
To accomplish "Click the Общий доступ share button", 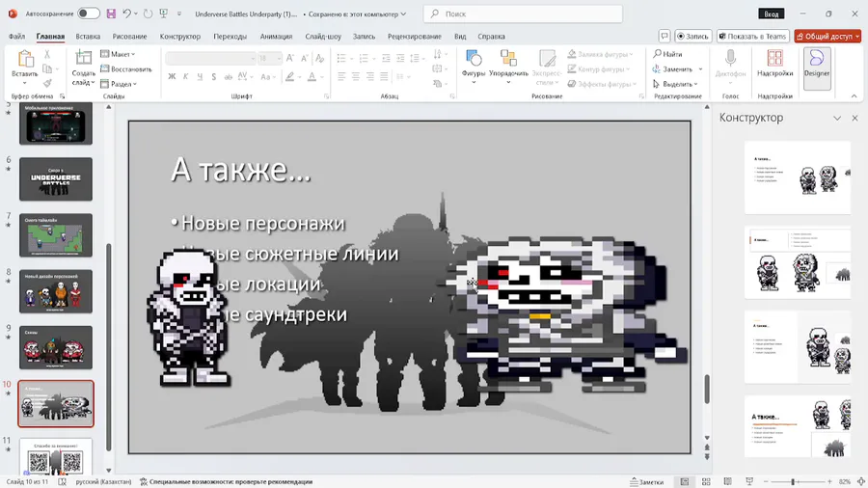I will [827, 36].
